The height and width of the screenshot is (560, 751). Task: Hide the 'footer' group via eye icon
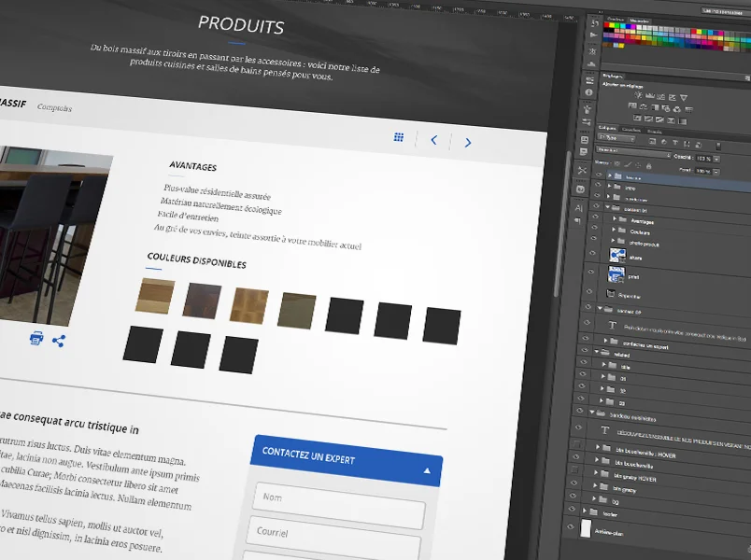click(572, 509)
